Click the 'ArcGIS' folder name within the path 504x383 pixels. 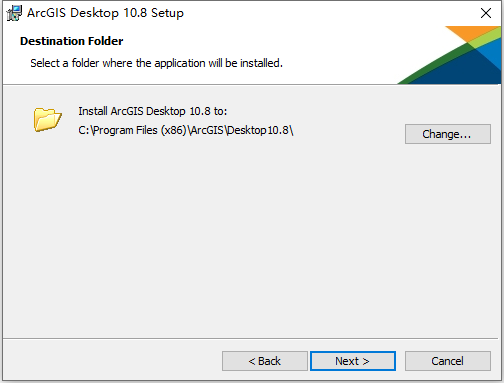coord(207,130)
